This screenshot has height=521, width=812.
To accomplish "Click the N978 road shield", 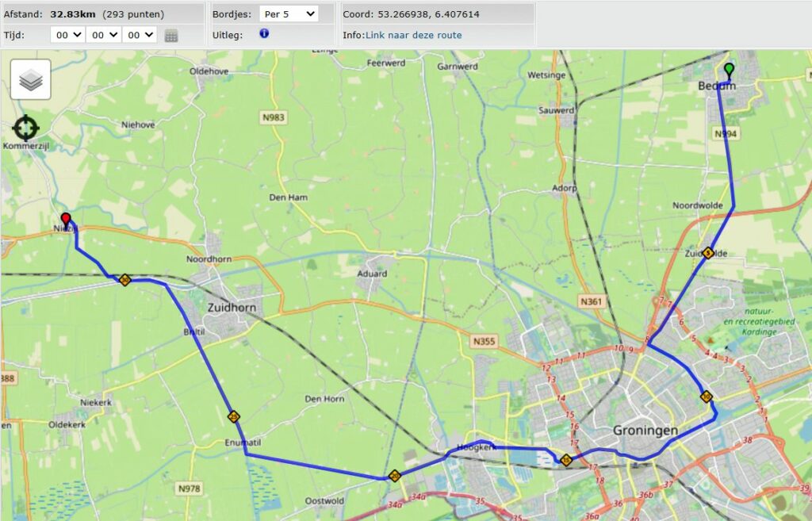I will 189,488.
